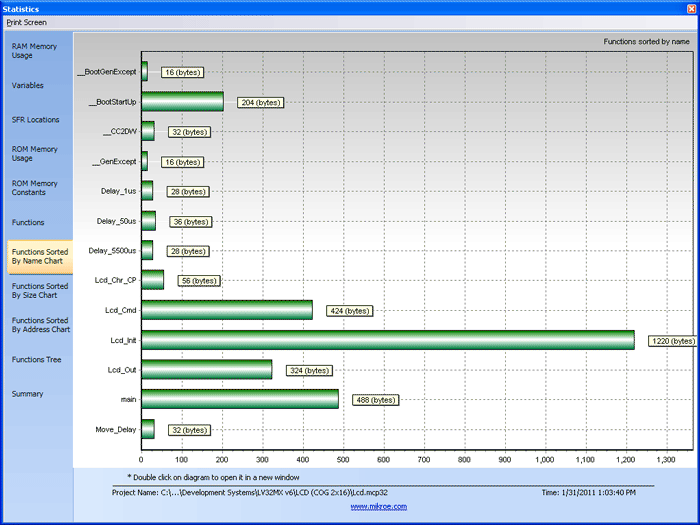
Task: Open the Print Screen menu
Action: click(x=26, y=22)
